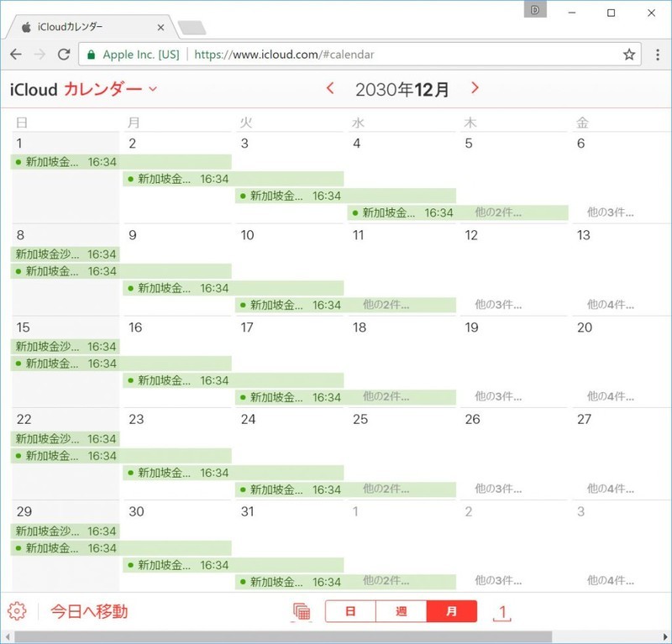Select the 新加坡金 event starting December 3
This screenshot has width=672, height=644.
point(345,196)
